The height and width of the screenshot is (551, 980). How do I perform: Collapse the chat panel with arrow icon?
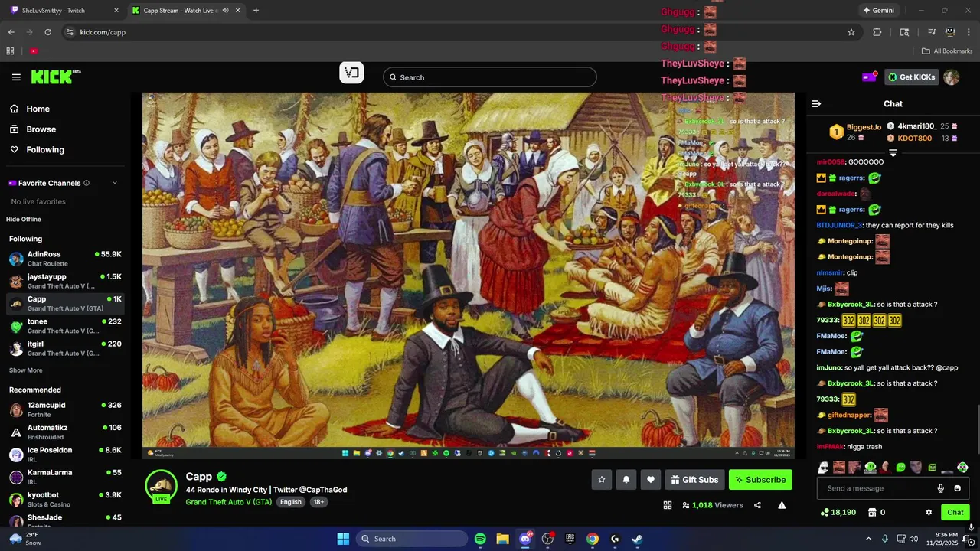click(x=816, y=103)
